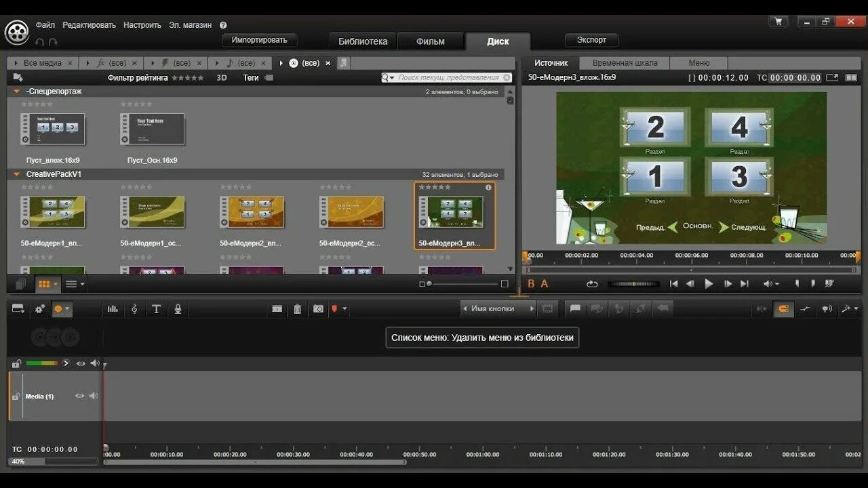Step one frame back in preview
This screenshot has width=868, height=488.
pos(690,284)
